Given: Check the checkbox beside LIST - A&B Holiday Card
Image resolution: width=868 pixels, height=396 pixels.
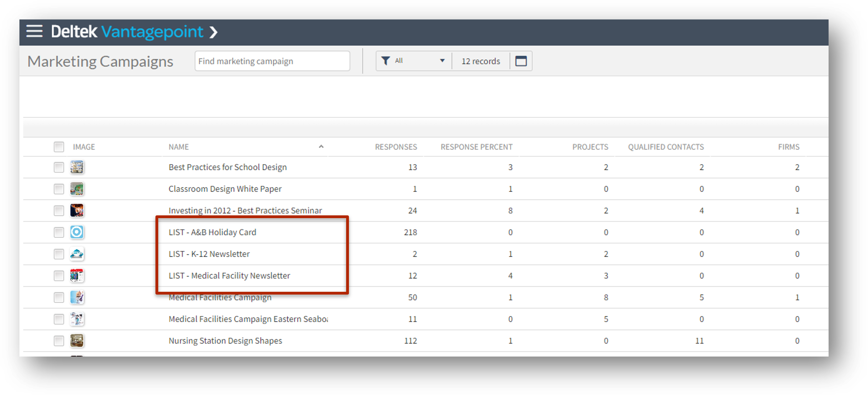Looking at the screenshot, I should 58,232.
